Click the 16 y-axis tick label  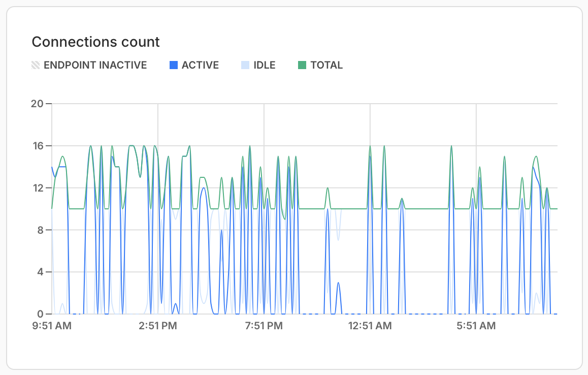38,146
